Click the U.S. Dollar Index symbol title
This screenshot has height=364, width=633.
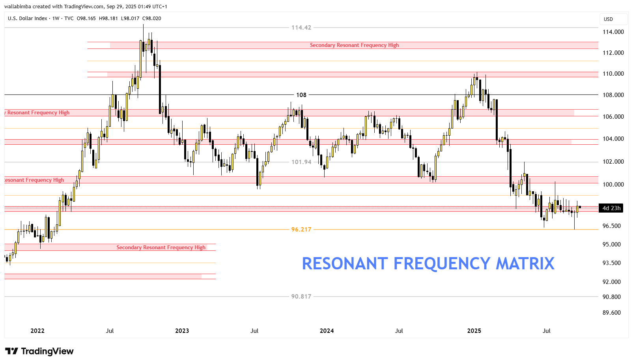pos(27,19)
